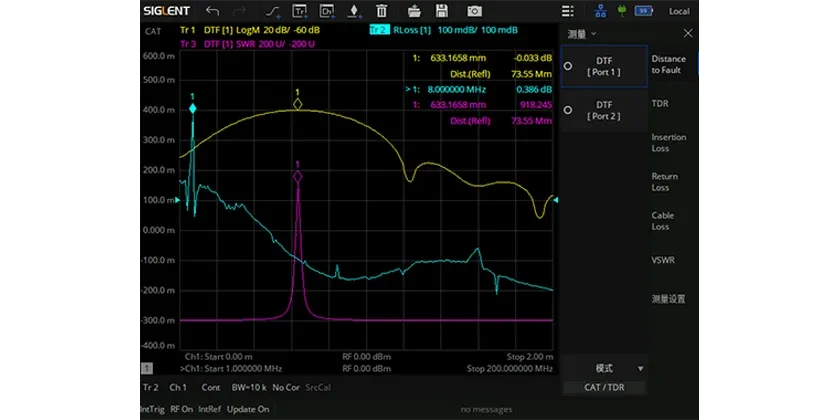Click marker readout 8.000000 MHz
The image size is (840, 420).
point(456,89)
